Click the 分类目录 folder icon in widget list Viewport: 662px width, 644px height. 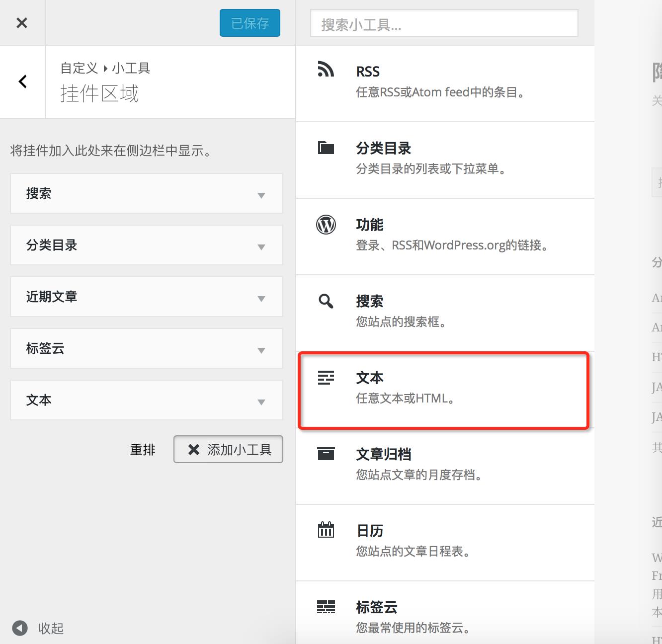pyautogui.click(x=326, y=148)
